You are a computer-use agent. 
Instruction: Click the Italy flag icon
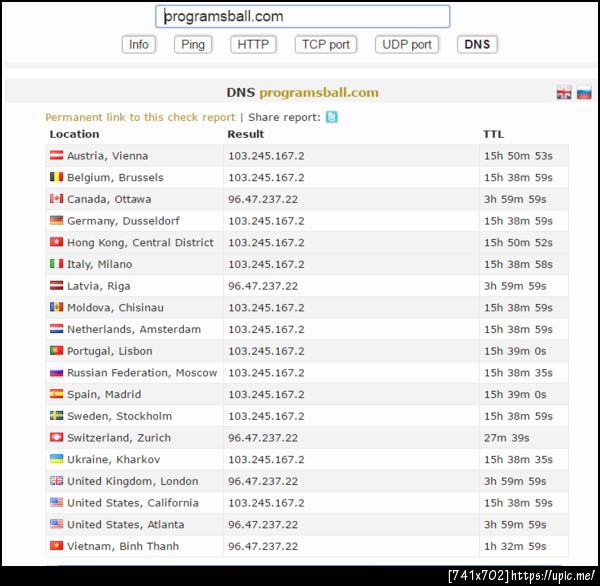point(57,264)
